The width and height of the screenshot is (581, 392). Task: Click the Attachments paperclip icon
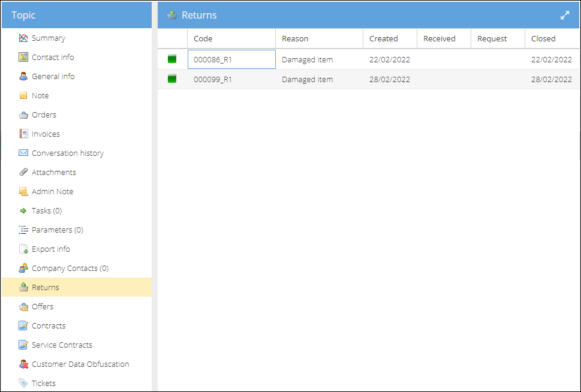click(23, 173)
